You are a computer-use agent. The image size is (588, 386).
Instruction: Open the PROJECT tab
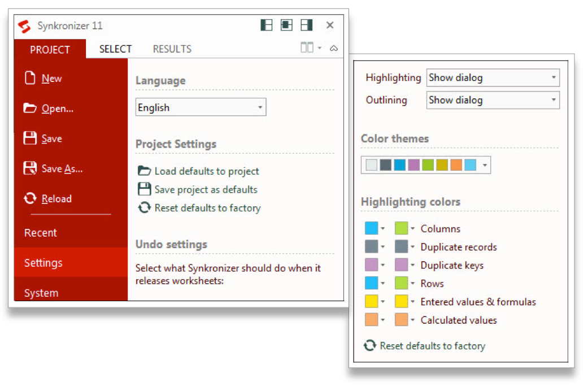50,49
